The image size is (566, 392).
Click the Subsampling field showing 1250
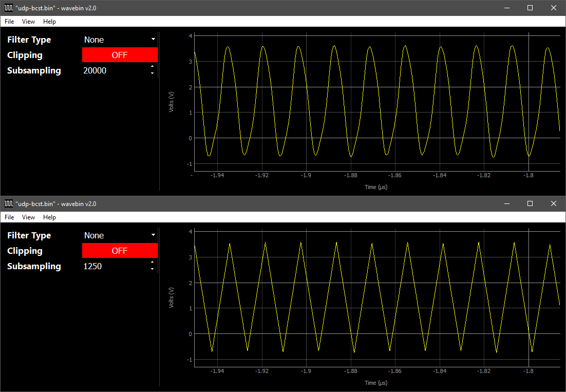click(x=114, y=266)
